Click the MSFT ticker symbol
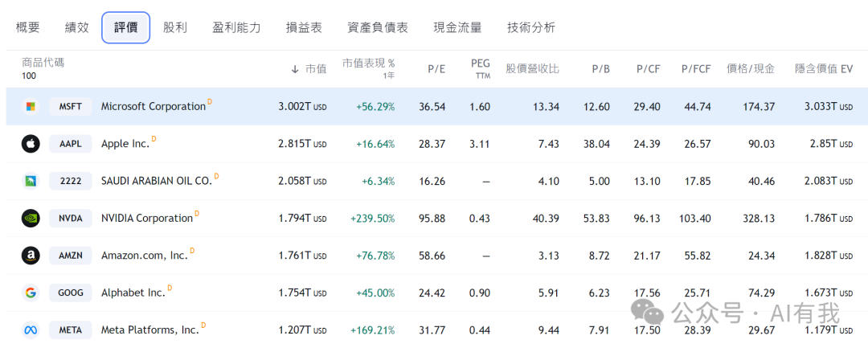This screenshot has width=868, height=348. [x=71, y=106]
